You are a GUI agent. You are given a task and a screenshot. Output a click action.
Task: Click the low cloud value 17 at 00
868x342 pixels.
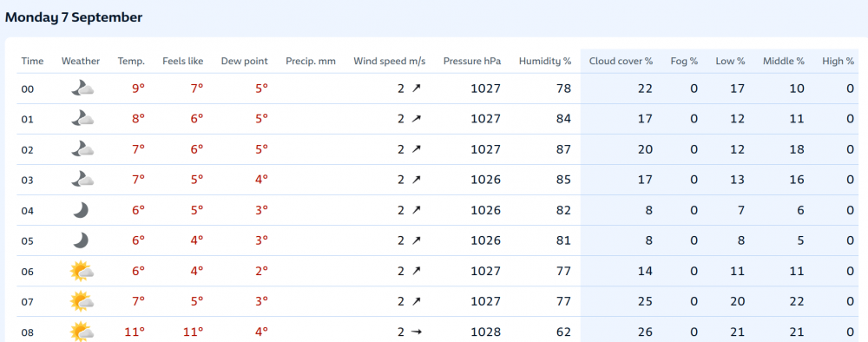738,89
